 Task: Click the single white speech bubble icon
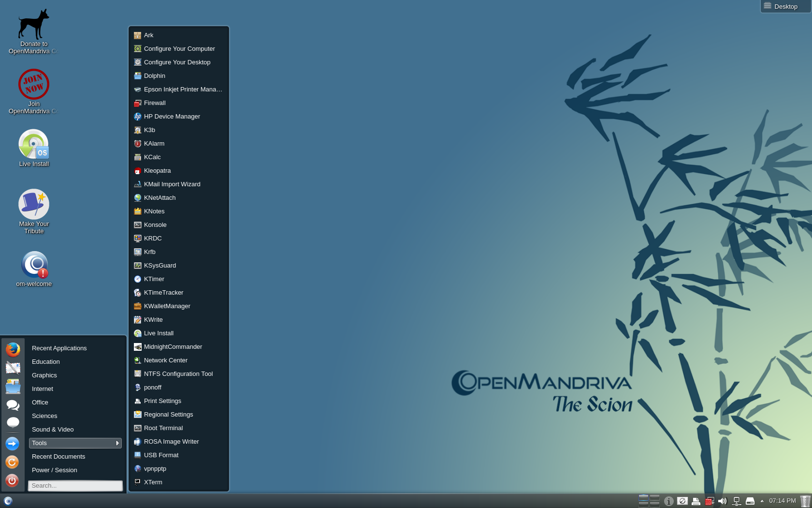point(13,423)
